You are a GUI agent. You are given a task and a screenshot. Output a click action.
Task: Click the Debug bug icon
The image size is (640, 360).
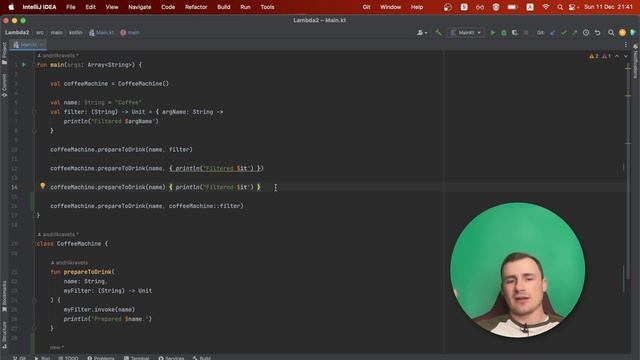[x=504, y=33]
